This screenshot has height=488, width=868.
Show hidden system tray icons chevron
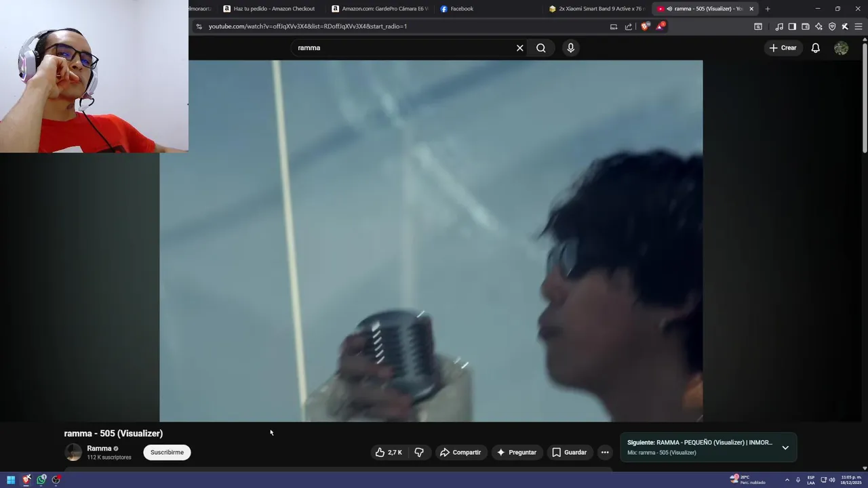[x=787, y=479]
